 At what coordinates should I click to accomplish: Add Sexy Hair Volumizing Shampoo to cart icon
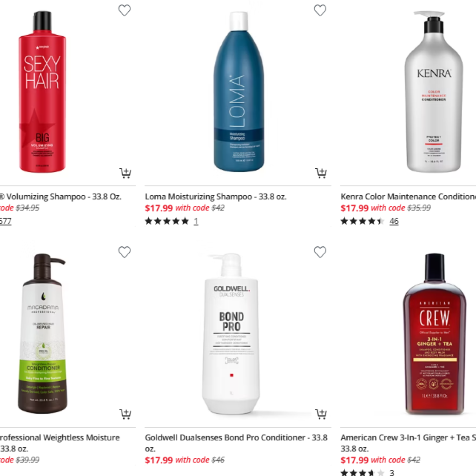pyautogui.click(x=125, y=173)
